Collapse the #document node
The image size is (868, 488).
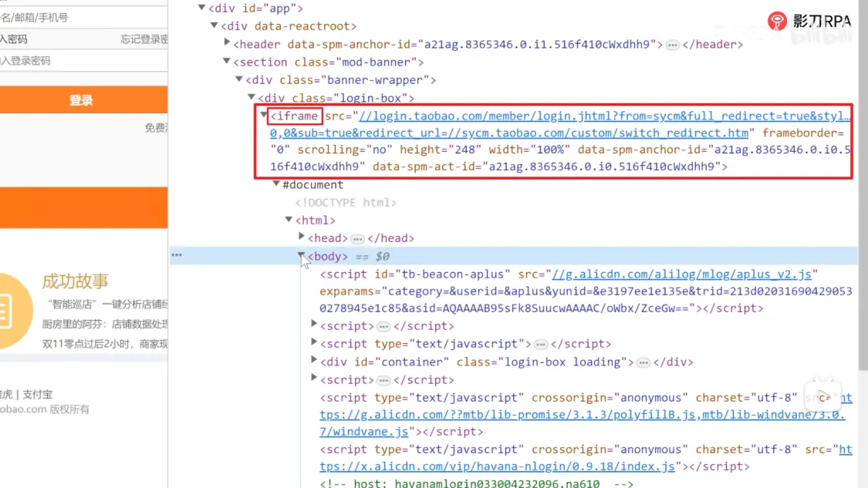coord(276,183)
